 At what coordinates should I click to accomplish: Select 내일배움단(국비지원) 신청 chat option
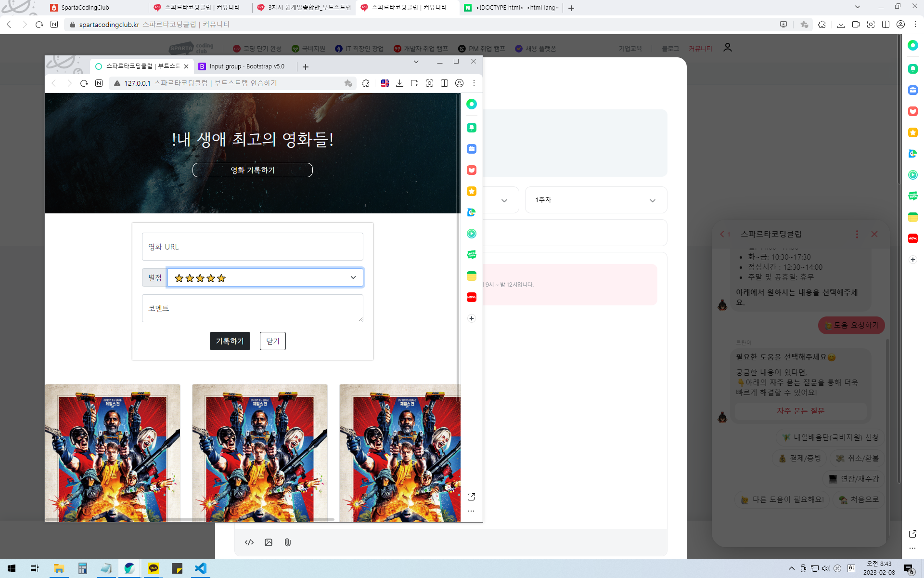830,437
